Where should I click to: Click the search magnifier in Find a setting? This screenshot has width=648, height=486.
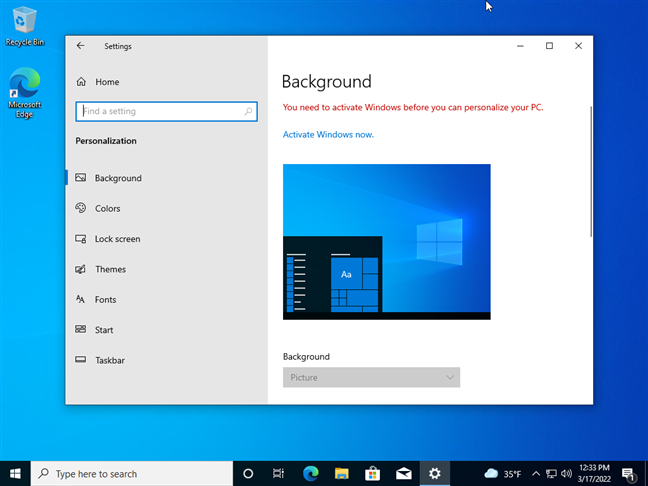coord(248,111)
